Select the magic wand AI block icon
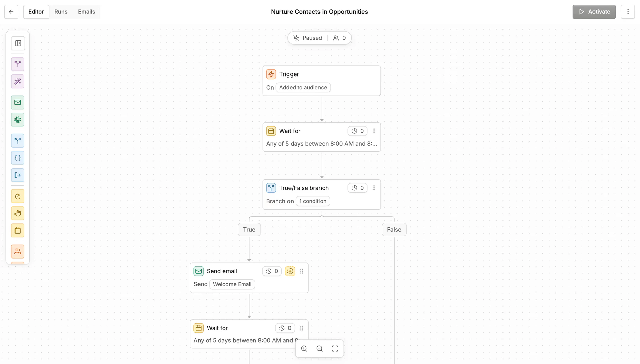The height and width of the screenshot is (364, 640). 18,82
